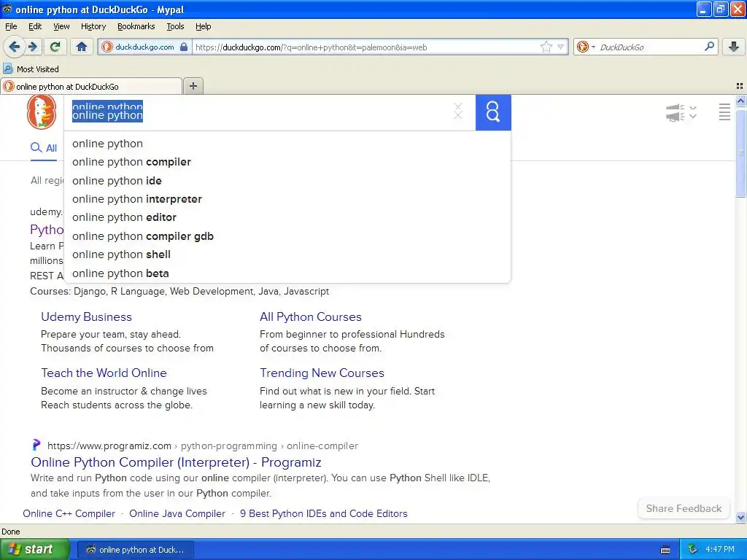This screenshot has width=747, height=560.
Task: Click the page scrollbar up arrow
Action: click(740, 101)
